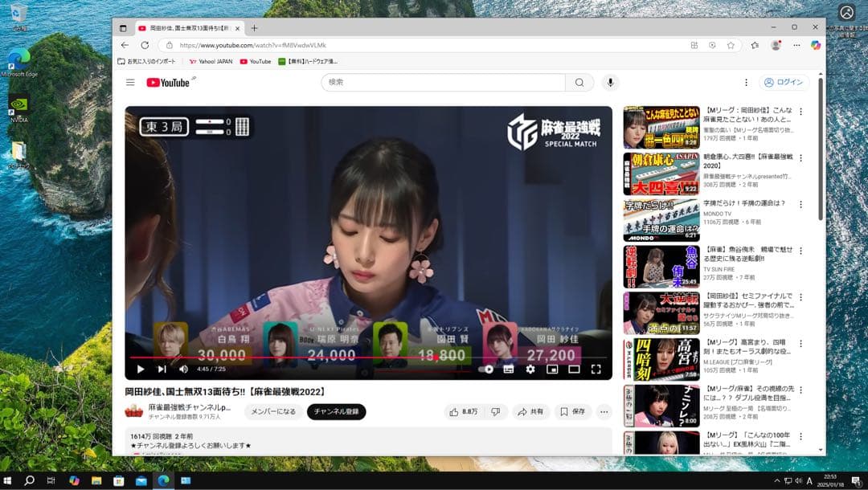Open the player settings gear
868x490 pixels.
[530, 370]
